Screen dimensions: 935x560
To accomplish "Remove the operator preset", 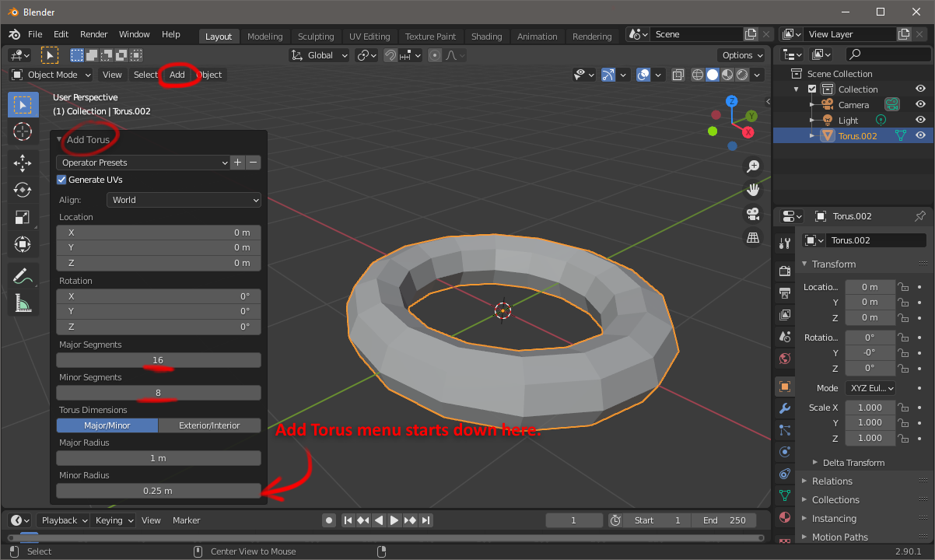I will point(253,163).
